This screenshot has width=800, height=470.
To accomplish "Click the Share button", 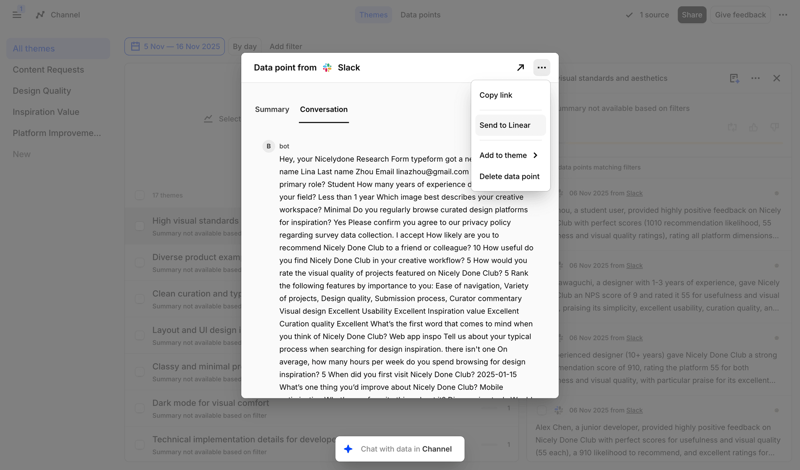I will 691,15.
